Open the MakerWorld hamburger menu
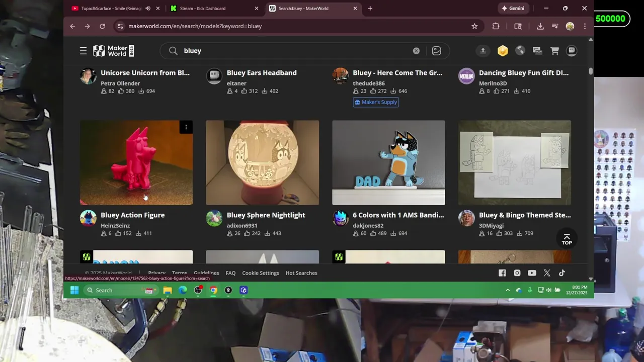 [83, 51]
